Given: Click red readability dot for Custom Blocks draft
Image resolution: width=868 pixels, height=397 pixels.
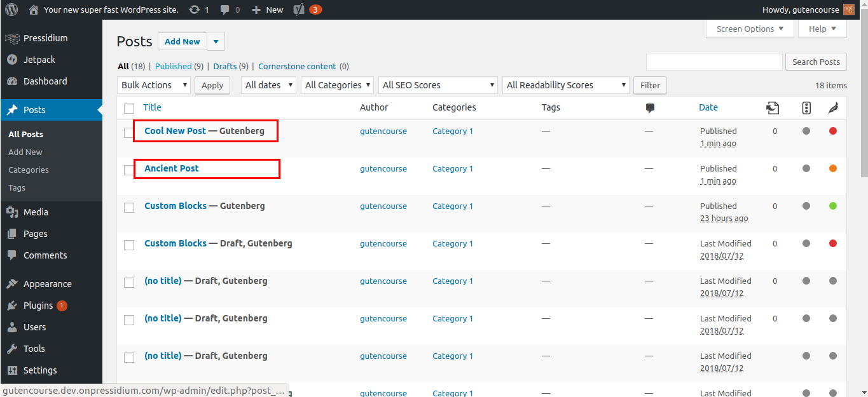Looking at the screenshot, I should [833, 243].
